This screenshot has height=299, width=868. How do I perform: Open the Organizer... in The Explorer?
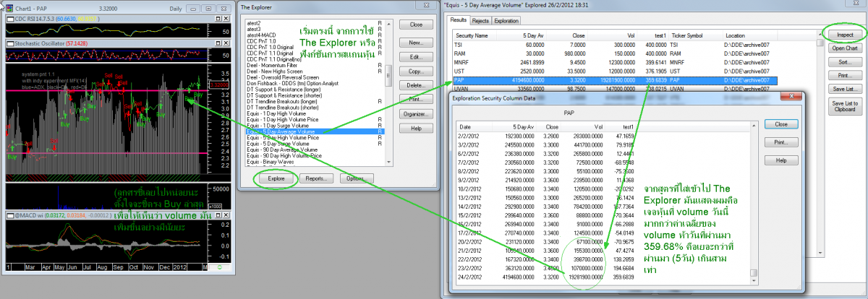click(x=415, y=114)
